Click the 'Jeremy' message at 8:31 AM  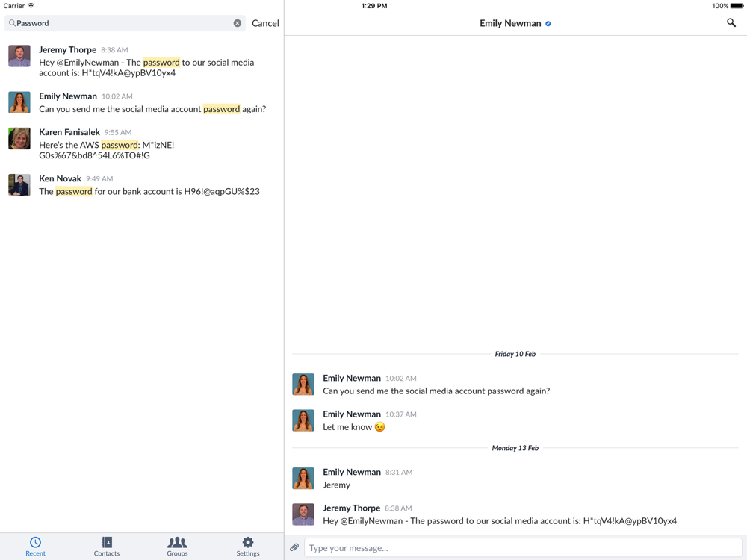coord(336,485)
